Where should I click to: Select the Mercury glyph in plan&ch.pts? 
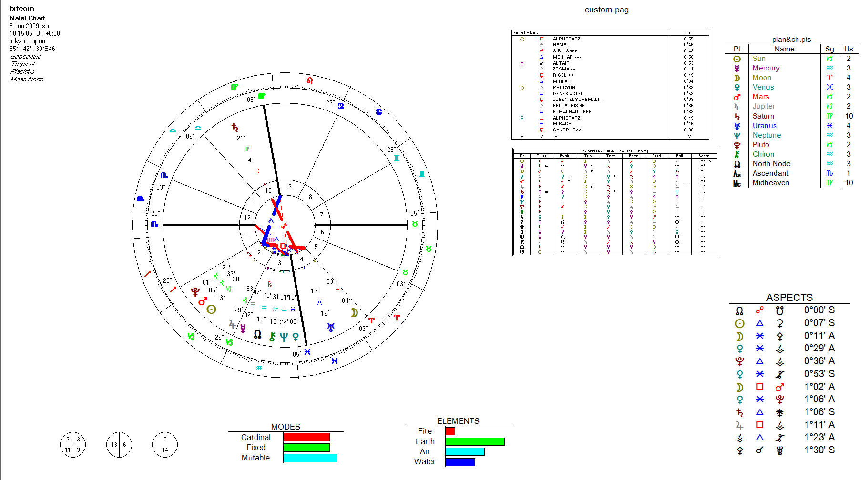point(736,68)
